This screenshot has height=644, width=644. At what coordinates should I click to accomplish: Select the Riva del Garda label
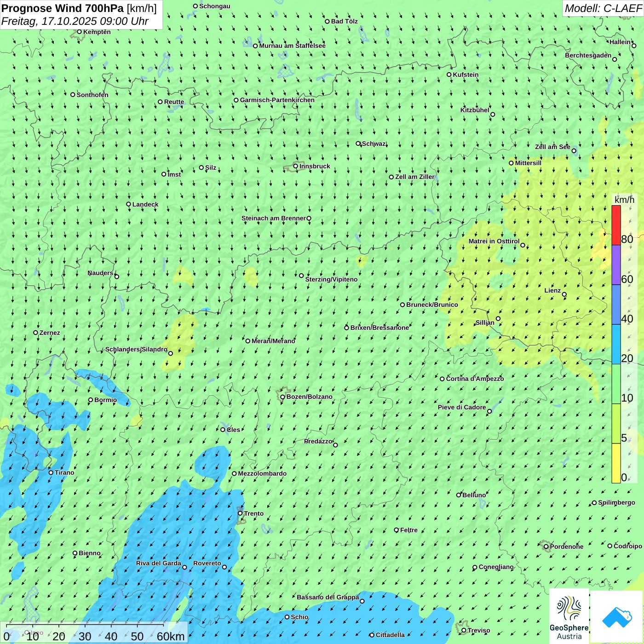pyautogui.click(x=159, y=563)
